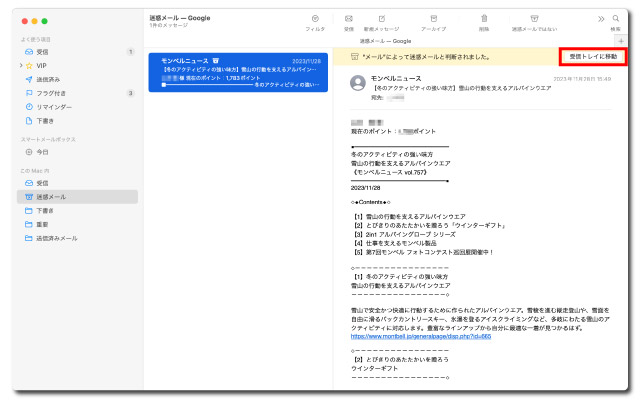
Task: Click unread count badge 1 on 受信
Action: coord(131,52)
